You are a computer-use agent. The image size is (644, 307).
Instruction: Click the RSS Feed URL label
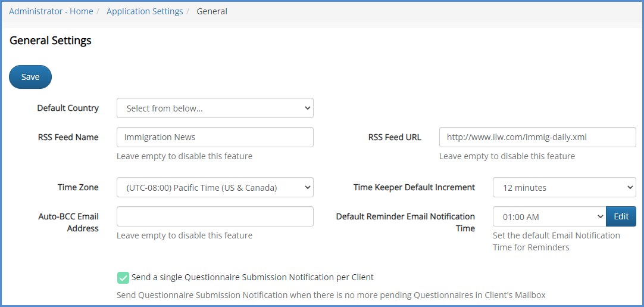point(394,137)
